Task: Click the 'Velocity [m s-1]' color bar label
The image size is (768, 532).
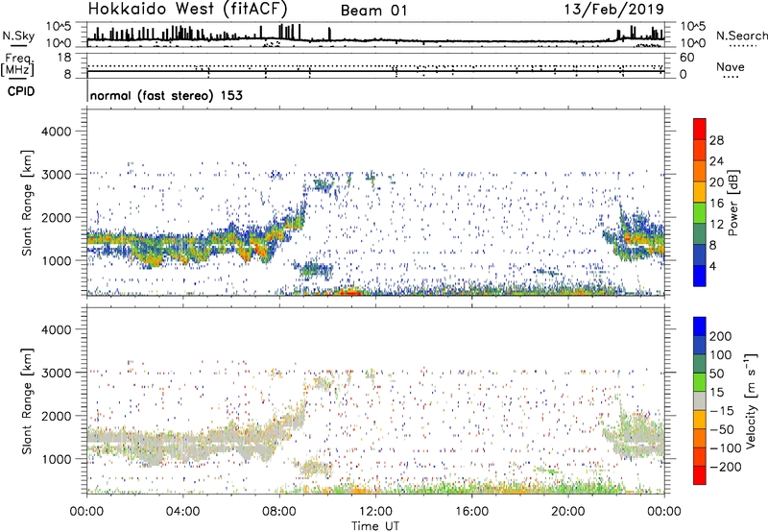Action: 751,400
